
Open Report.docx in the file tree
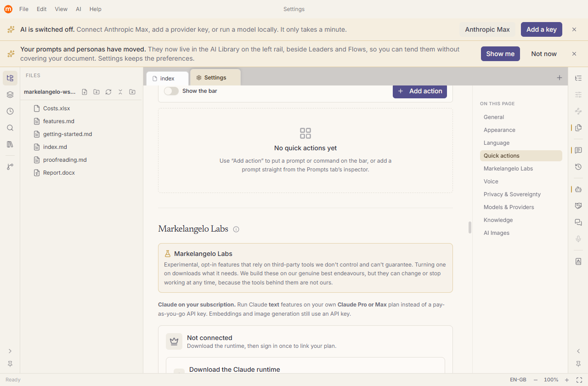point(81,173)
